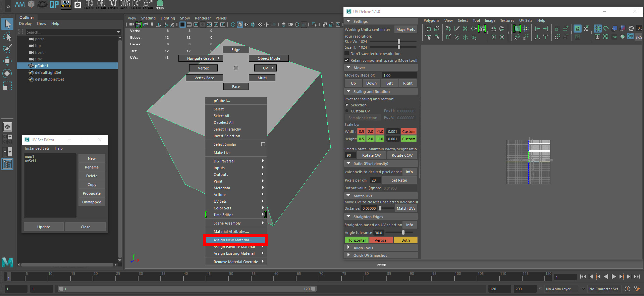Open the Textures menu in UV Deluxe

click(507, 20)
